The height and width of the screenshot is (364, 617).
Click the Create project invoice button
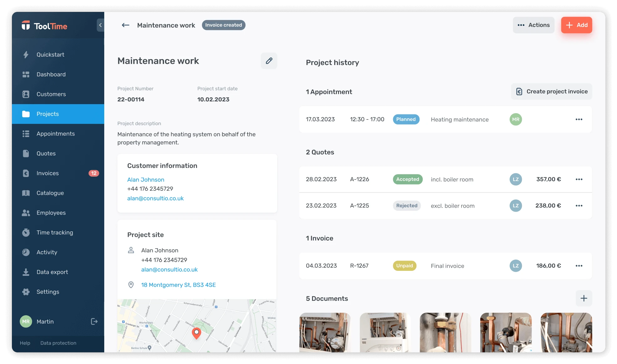click(551, 91)
